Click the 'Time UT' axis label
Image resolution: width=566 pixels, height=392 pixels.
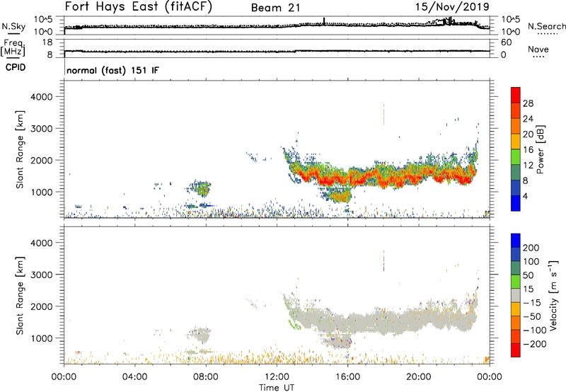277,388
